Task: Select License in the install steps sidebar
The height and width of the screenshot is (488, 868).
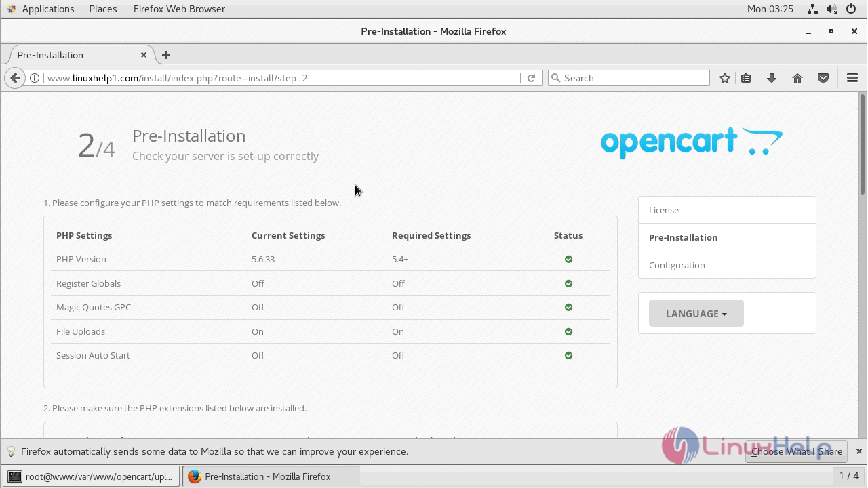Action: [x=727, y=210]
